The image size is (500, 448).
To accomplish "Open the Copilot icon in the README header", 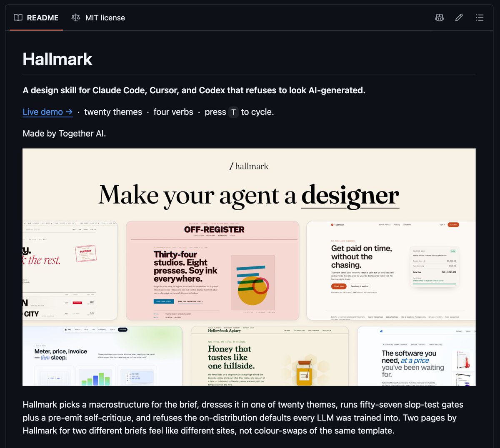I will [x=439, y=17].
